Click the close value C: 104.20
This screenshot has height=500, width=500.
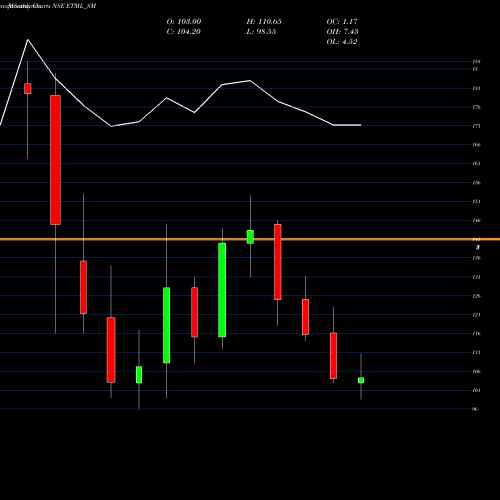click(x=183, y=32)
